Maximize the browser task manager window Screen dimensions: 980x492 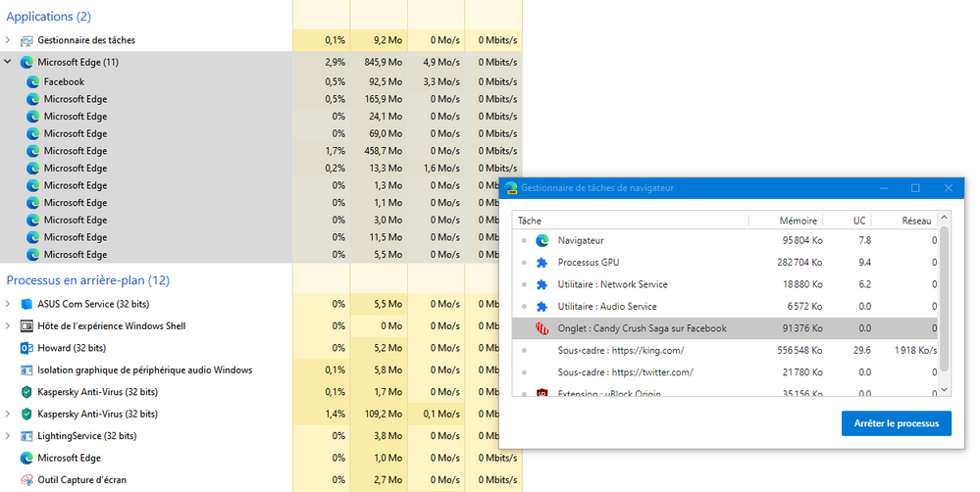point(915,188)
